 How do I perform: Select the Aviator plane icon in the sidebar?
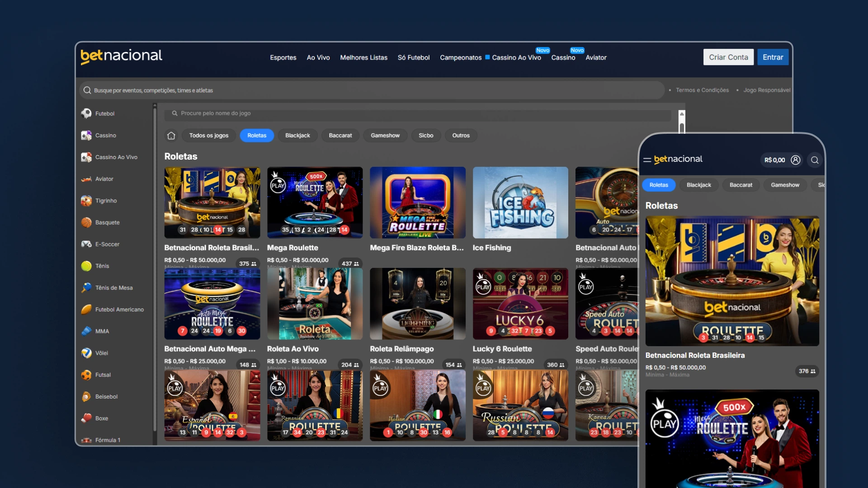pos(86,179)
